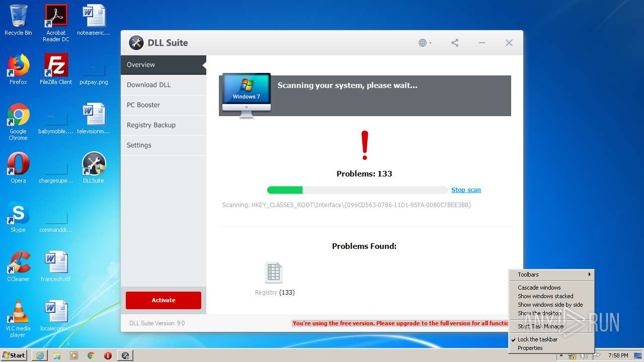Open the CCleaner desktop shortcut

coord(18,266)
